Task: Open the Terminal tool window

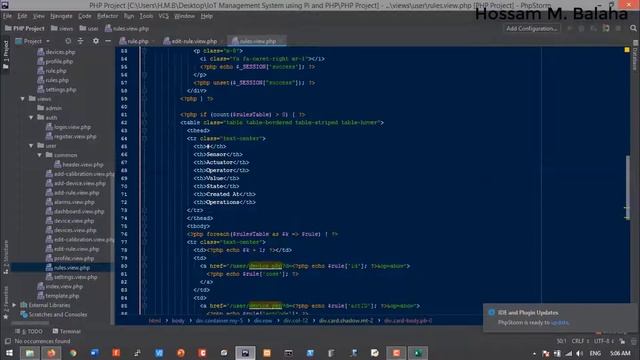Action: (67, 331)
